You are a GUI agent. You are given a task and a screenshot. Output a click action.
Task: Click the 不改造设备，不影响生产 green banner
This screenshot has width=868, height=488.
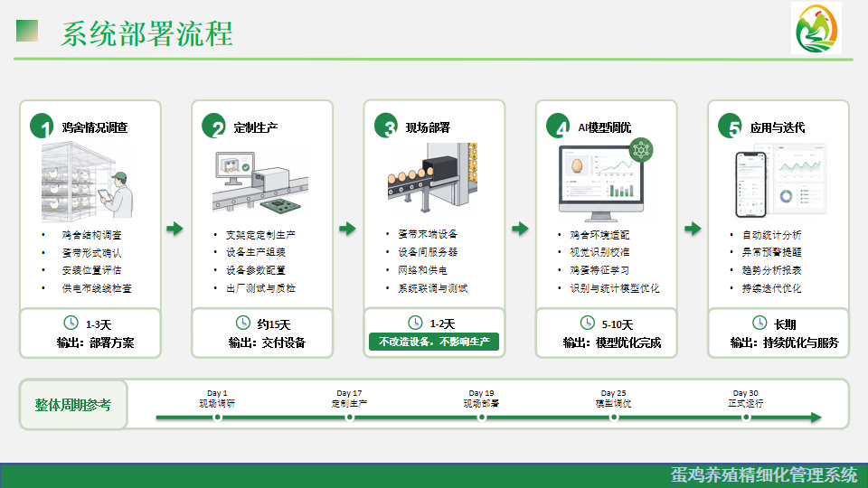click(x=434, y=342)
